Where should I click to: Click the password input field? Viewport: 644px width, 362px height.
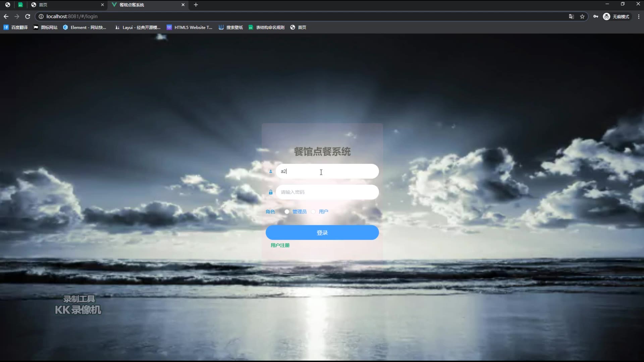click(x=327, y=192)
